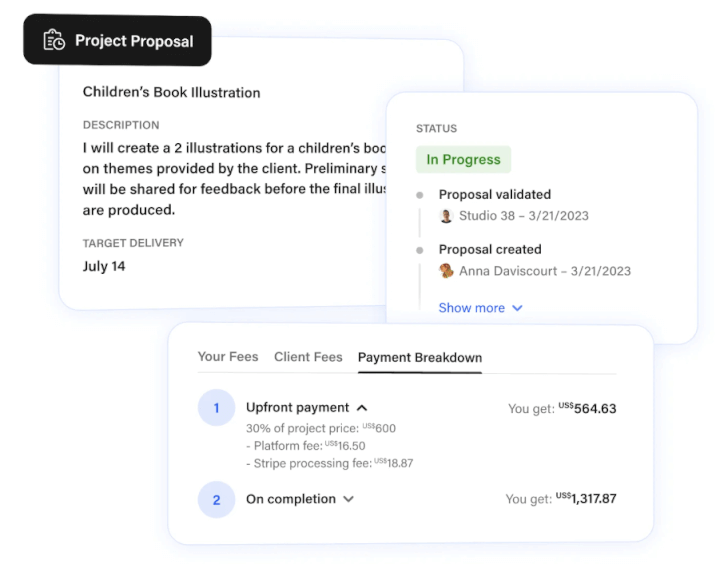The height and width of the screenshot is (564, 720).
Task: Switch to the Your Fees tab
Action: (x=228, y=357)
